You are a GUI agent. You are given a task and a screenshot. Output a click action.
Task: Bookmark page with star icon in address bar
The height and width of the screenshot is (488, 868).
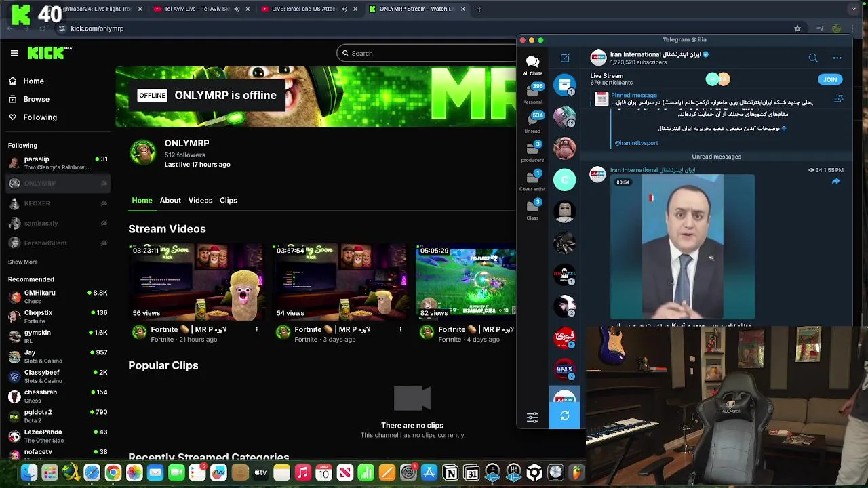(x=797, y=28)
